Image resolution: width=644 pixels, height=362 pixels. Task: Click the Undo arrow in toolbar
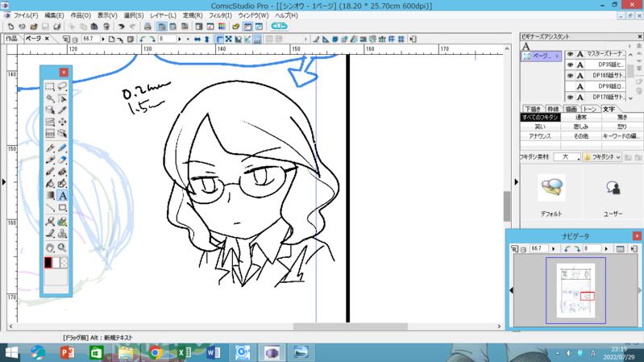(x=121, y=27)
